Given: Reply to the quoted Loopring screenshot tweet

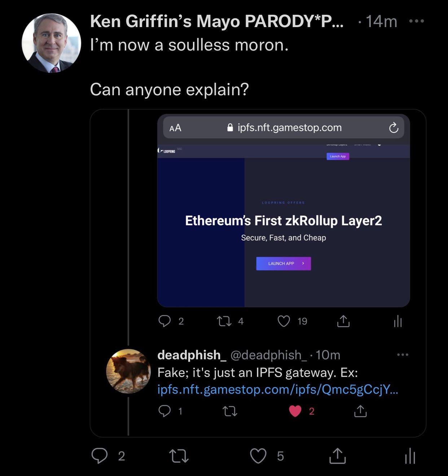Looking at the screenshot, I should point(165,321).
